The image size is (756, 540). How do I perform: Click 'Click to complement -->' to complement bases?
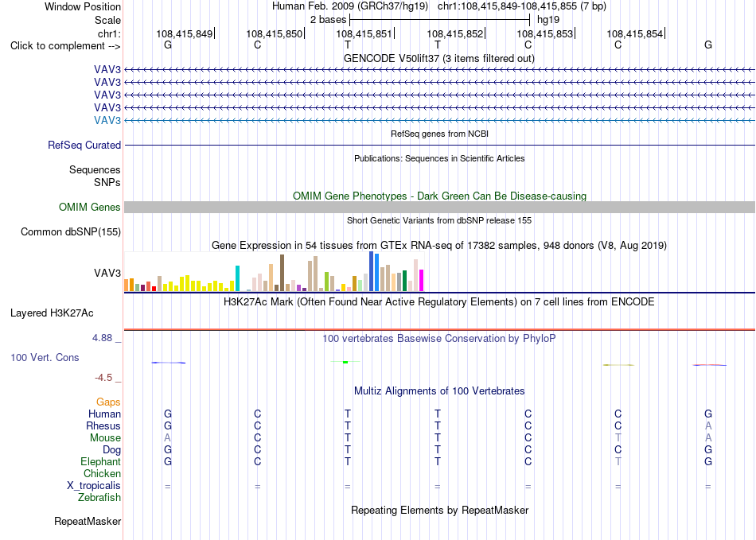[x=65, y=46]
